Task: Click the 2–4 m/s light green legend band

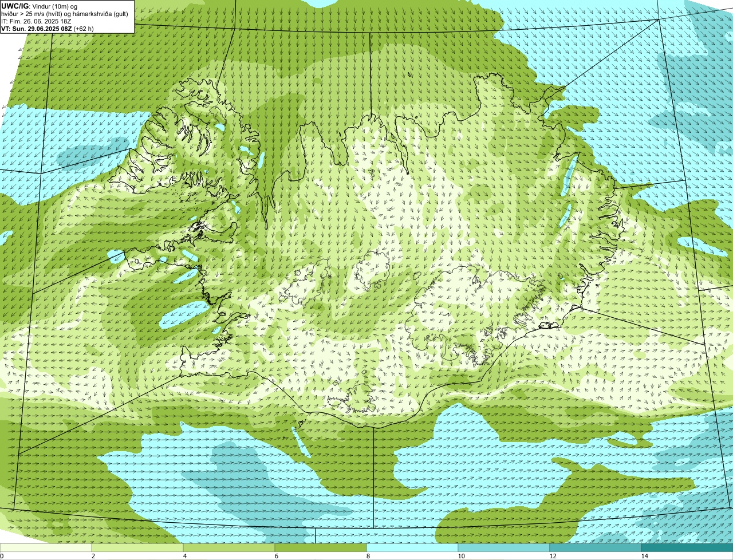Action: [137, 548]
